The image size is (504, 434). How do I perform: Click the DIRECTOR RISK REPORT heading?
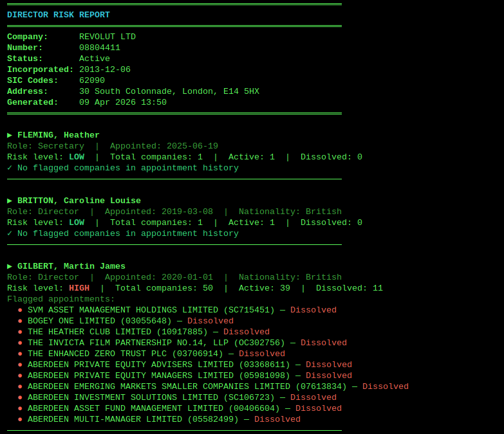coord(59,15)
